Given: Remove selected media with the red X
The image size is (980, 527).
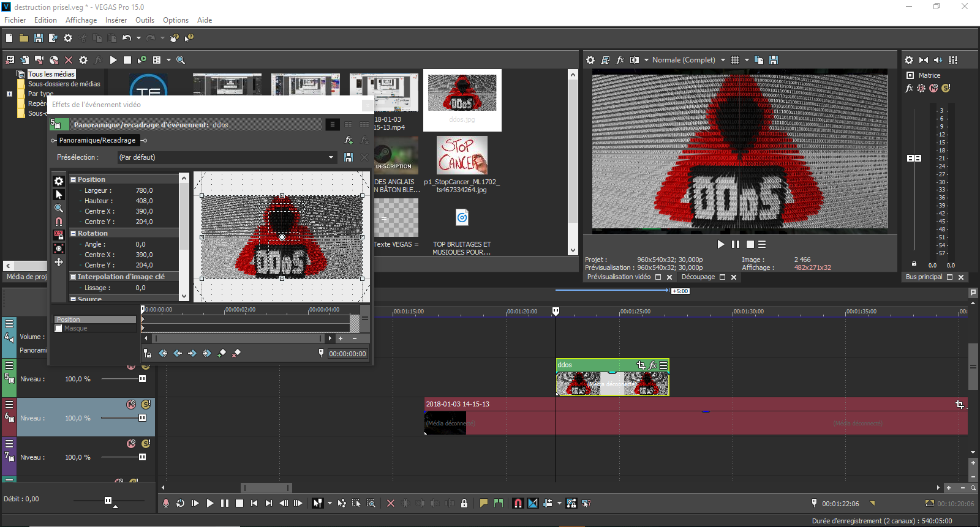Looking at the screenshot, I should 69,60.
